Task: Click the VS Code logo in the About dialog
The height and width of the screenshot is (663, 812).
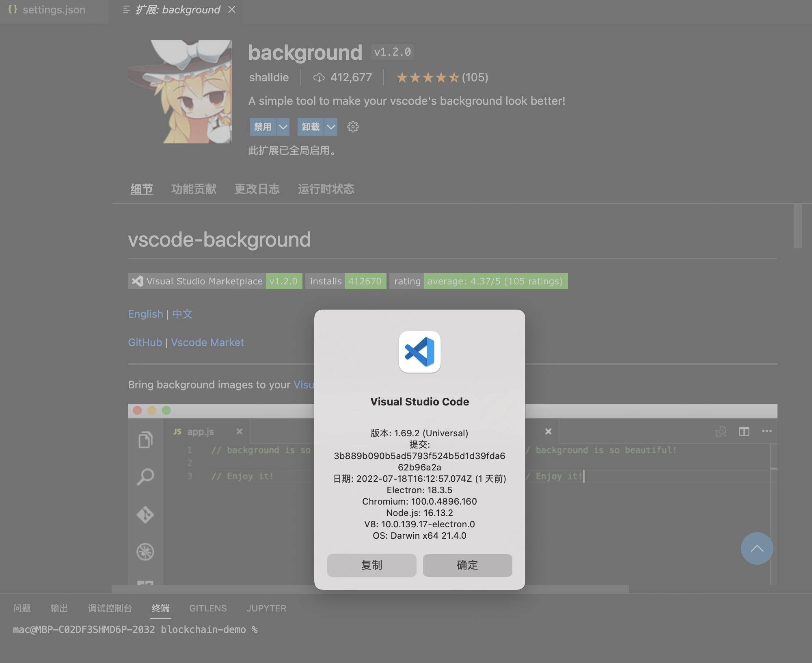Action: point(420,352)
